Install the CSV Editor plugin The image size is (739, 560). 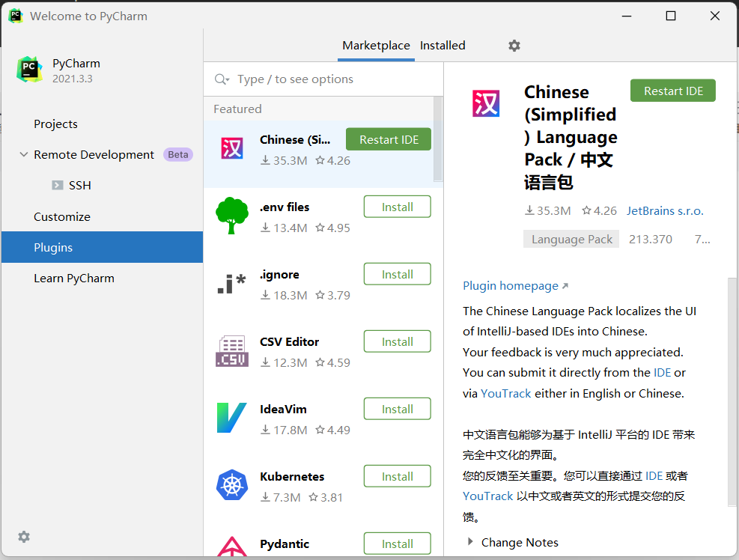click(398, 341)
